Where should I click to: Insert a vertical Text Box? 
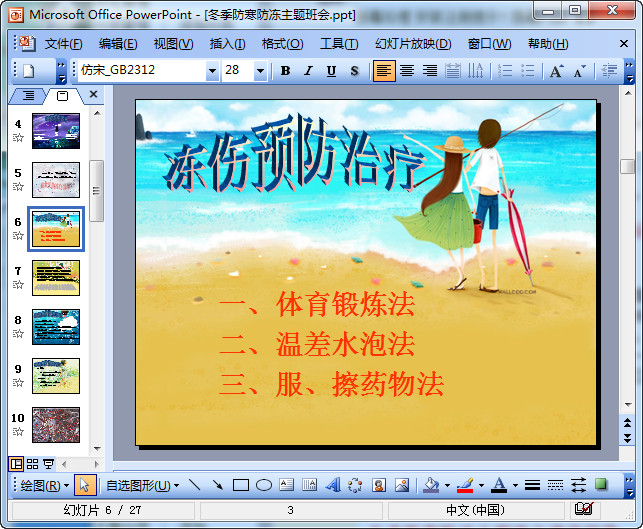pos(310,485)
